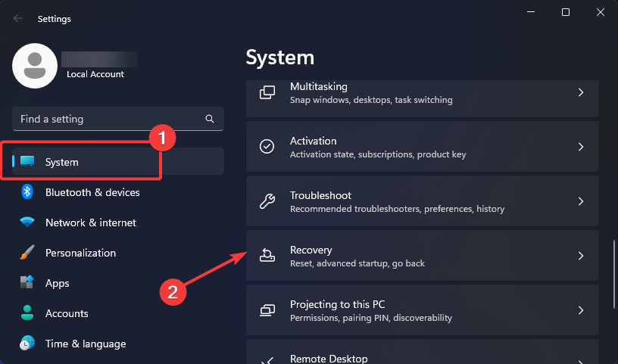618x364 pixels.
Task: Click the vertical scrollbar thumb in System pane
Action: click(x=614, y=274)
